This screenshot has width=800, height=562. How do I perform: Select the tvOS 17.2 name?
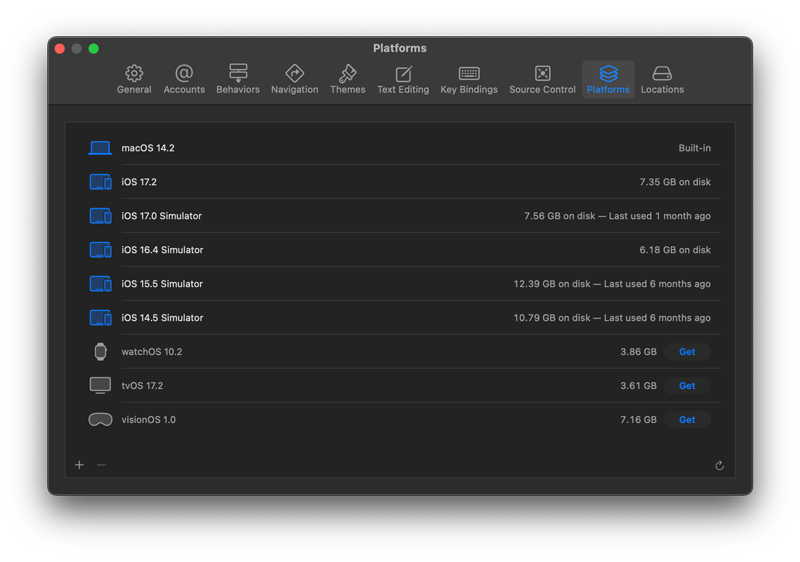(x=142, y=386)
